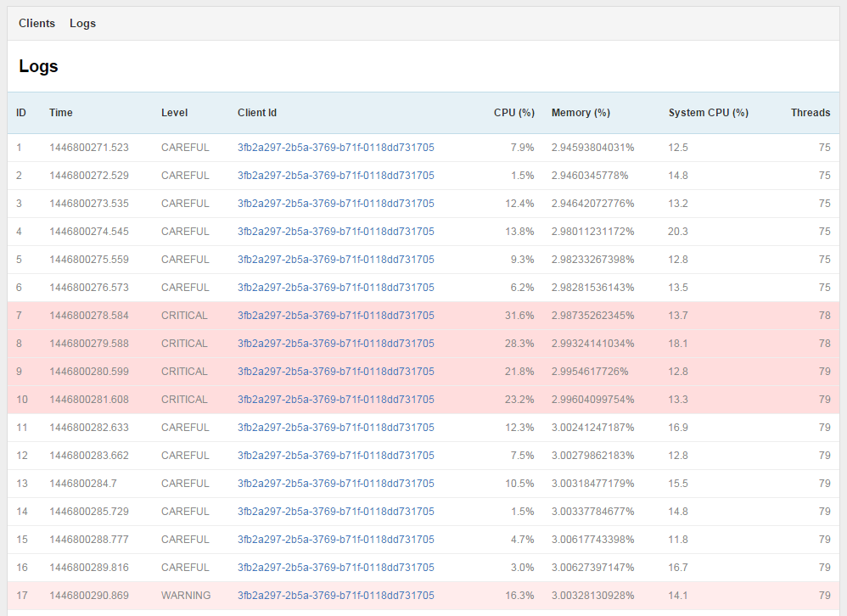Screen dimensions: 847x616
Task: Click the Threads column header
Action: pyautogui.click(x=811, y=113)
